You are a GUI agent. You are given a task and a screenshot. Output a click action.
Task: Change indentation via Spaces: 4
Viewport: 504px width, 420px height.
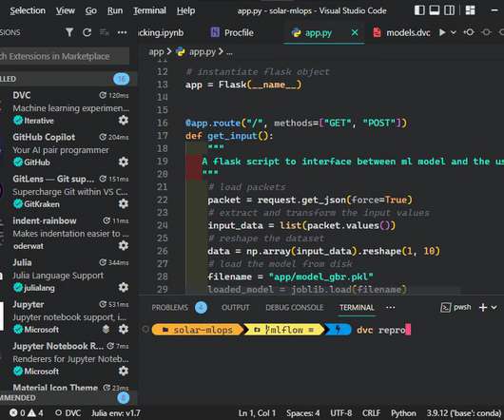click(302, 413)
